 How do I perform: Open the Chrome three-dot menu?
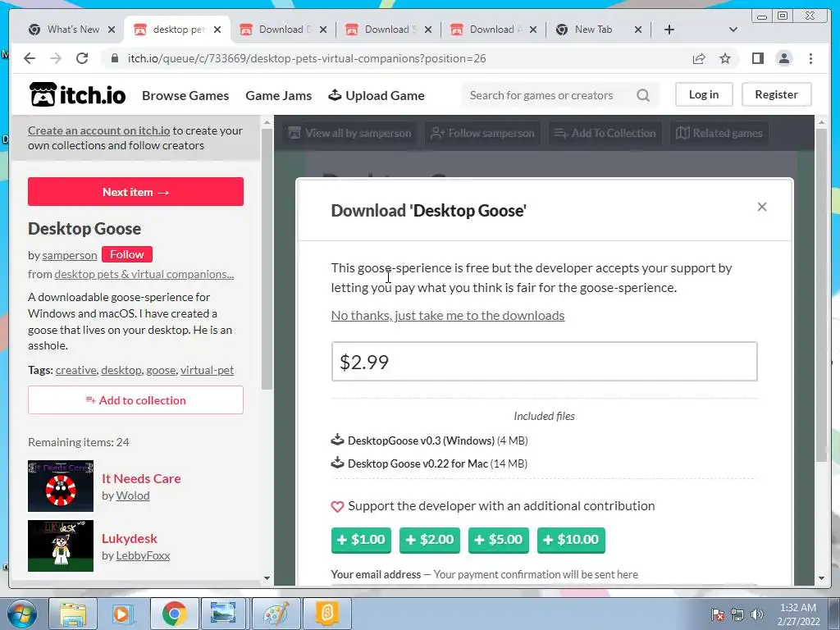pos(810,58)
